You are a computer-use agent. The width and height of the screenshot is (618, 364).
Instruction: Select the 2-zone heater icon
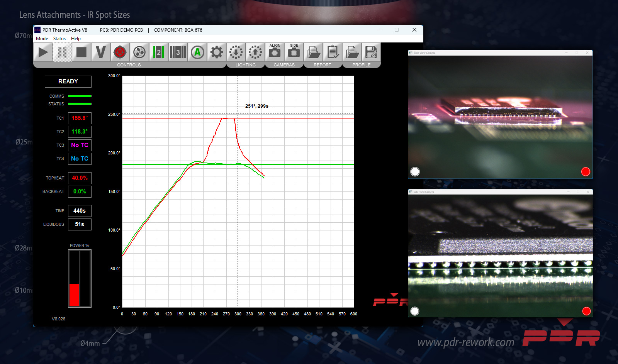158,52
